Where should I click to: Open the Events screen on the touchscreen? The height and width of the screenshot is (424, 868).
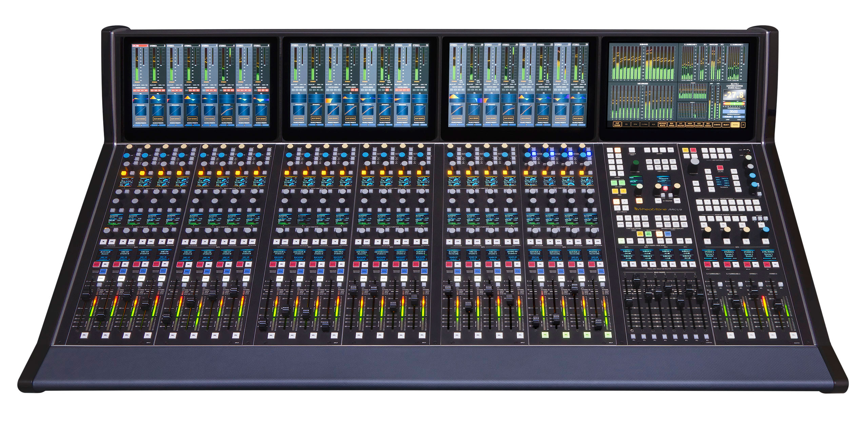coord(717,124)
